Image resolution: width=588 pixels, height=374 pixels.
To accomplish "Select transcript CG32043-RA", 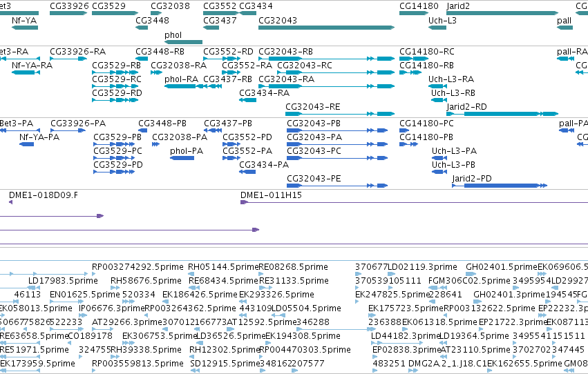I will pos(287,79).
